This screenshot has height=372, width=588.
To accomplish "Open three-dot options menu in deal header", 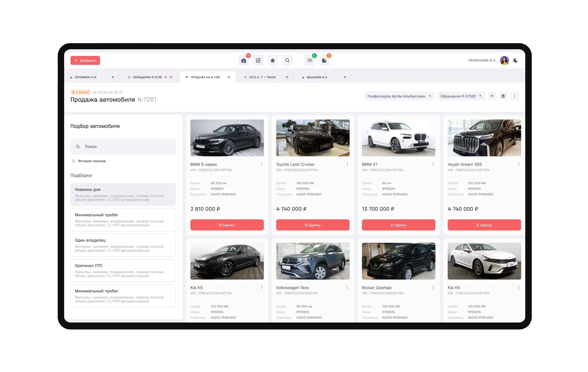I will pos(514,96).
